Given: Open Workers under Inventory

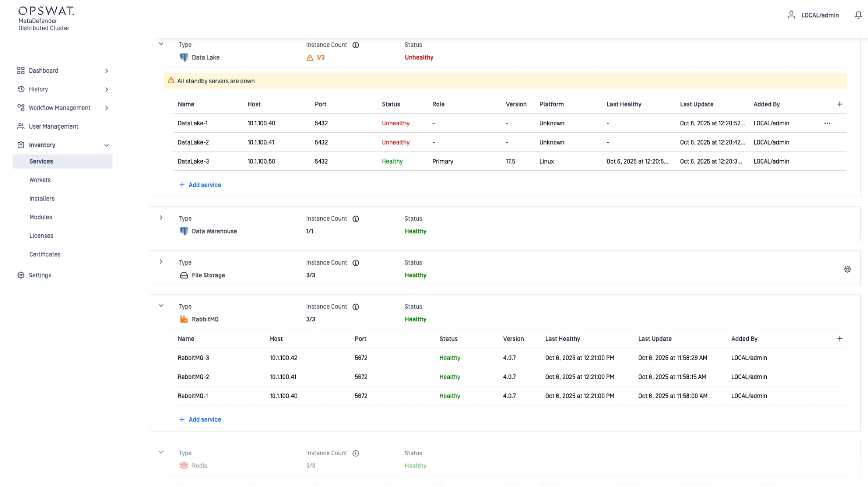Looking at the screenshot, I should pos(40,180).
